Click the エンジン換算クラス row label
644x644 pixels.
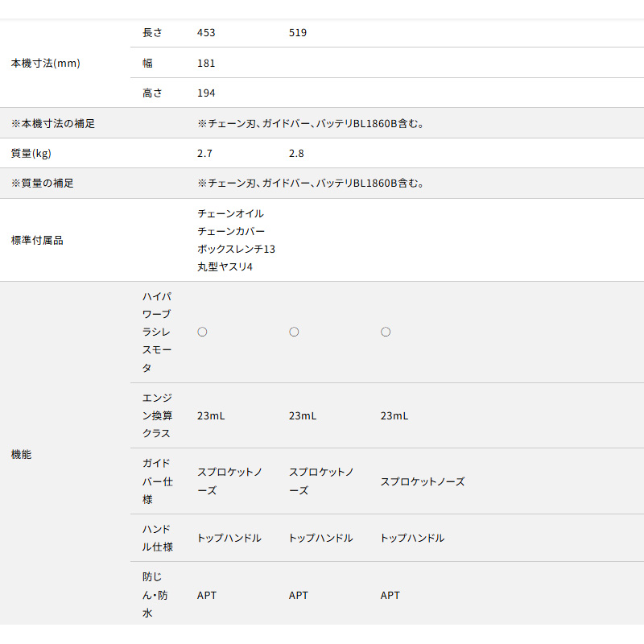coord(157,415)
